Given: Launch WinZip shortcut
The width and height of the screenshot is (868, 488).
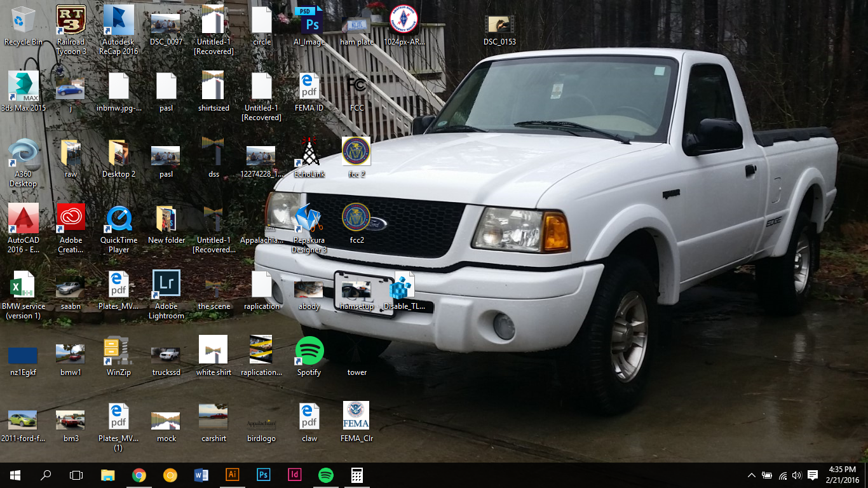Looking at the screenshot, I should 119,357.
